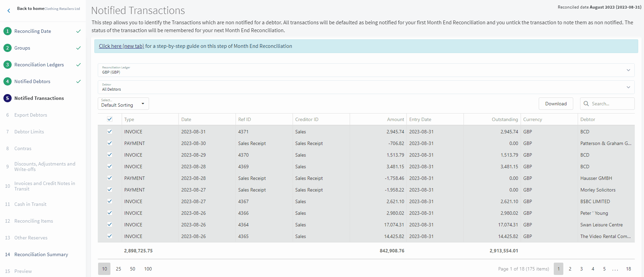Viewport: 644px width, 277px height.
Task: Open Contras step
Action: tap(23, 148)
